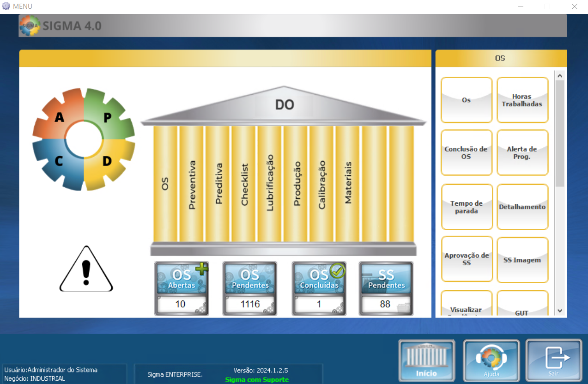This screenshot has width=588, height=384.
Task: Select the OS pillar
Action: pos(165,184)
